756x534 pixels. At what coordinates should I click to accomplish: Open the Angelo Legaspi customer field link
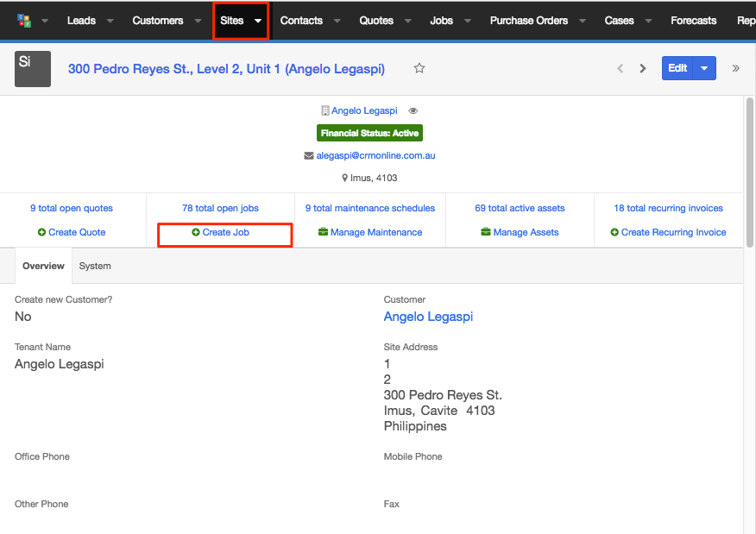tap(428, 317)
